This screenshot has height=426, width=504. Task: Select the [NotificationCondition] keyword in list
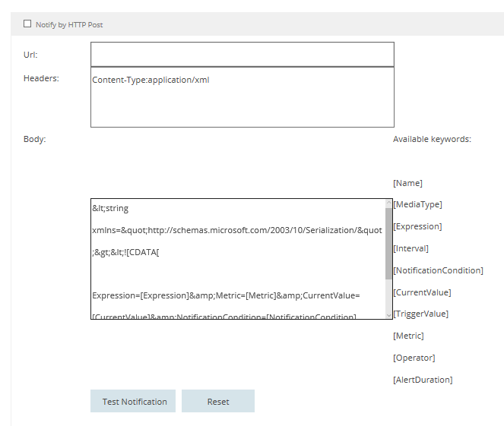point(438,270)
